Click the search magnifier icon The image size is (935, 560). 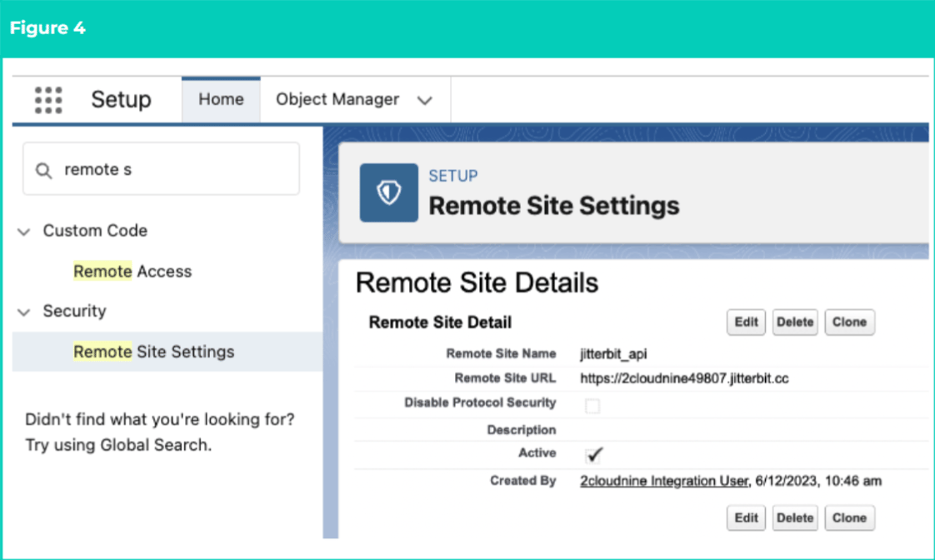click(x=43, y=171)
